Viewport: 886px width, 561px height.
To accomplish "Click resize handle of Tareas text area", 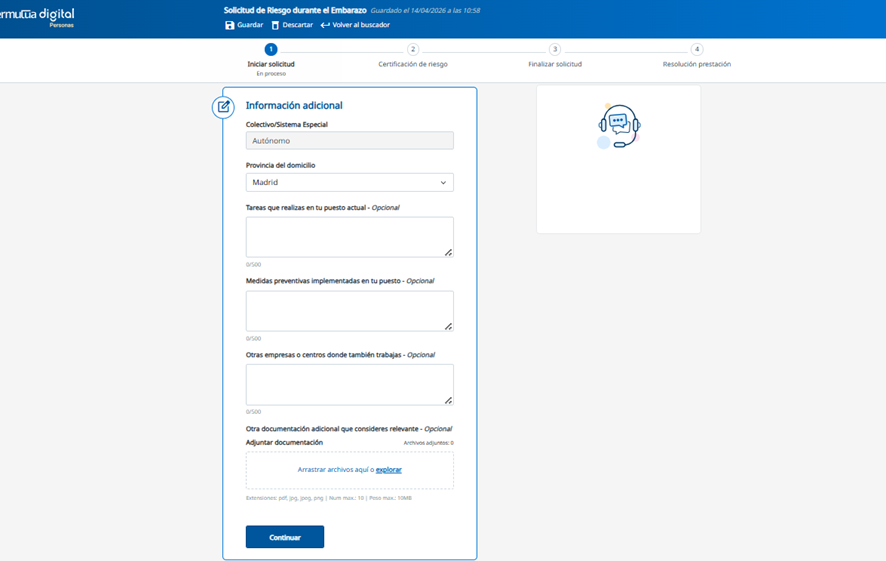I will [x=448, y=252].
